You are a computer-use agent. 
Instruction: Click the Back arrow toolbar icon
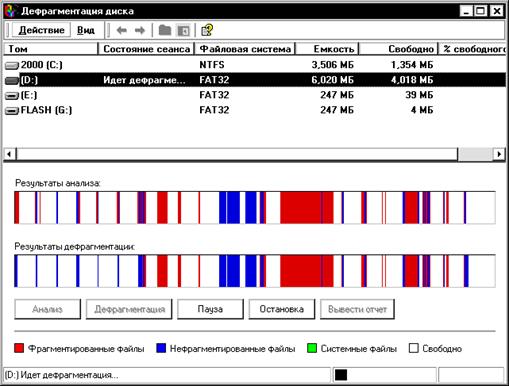(x=121, y=31)
